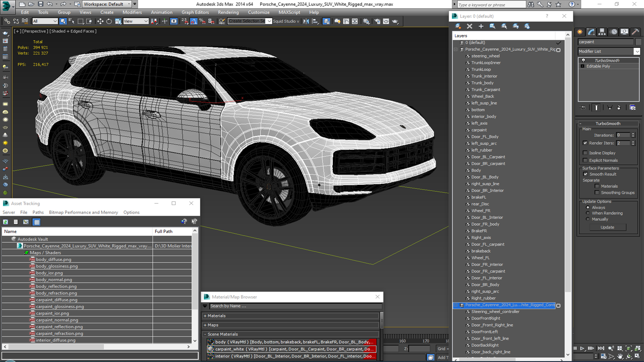Toggle TurboSmooth modifier lightbulb
Image resolution: width=644 pixels, height=362 pixels.
pos(583,60)
